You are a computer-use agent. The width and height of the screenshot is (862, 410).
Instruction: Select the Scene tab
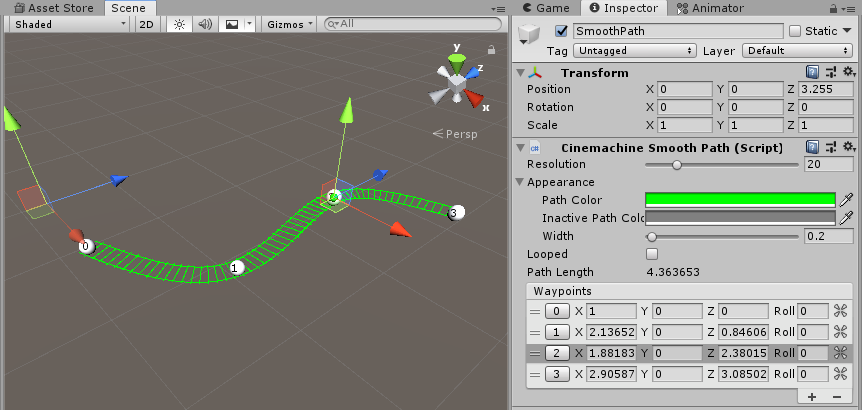click(x=128, y=8)
